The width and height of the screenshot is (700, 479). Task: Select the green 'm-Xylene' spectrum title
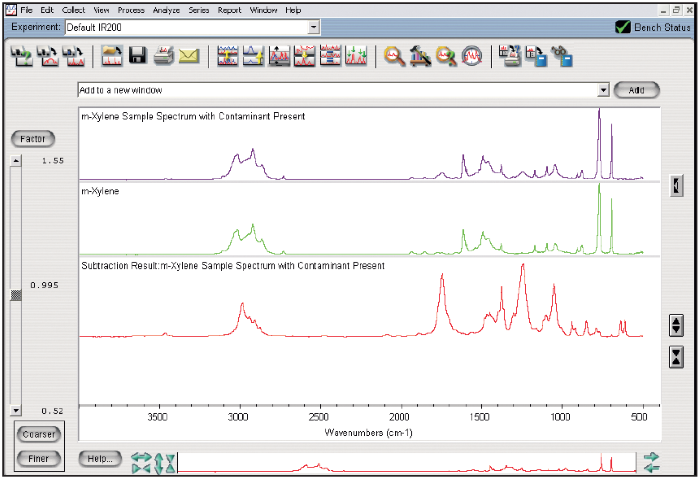(x=100, y=191)
